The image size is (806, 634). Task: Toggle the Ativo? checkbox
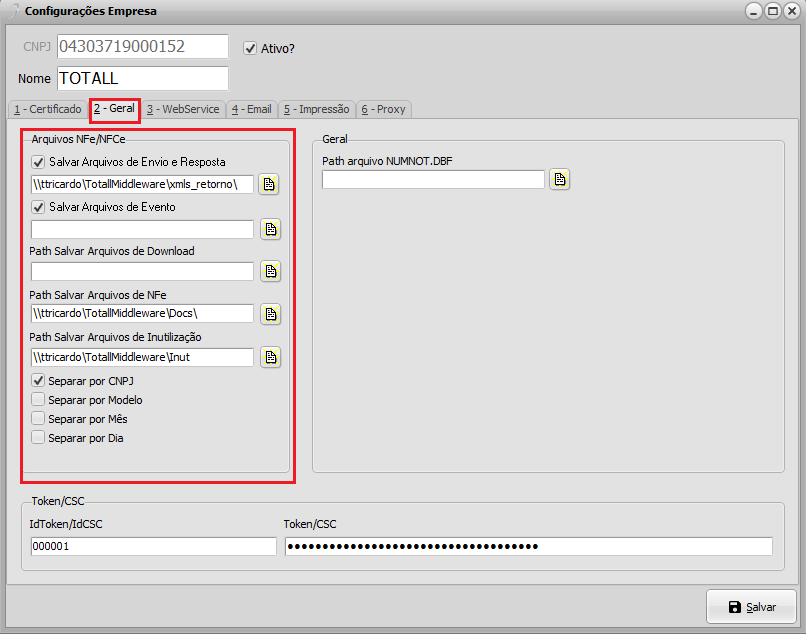(x=250, y=48)
